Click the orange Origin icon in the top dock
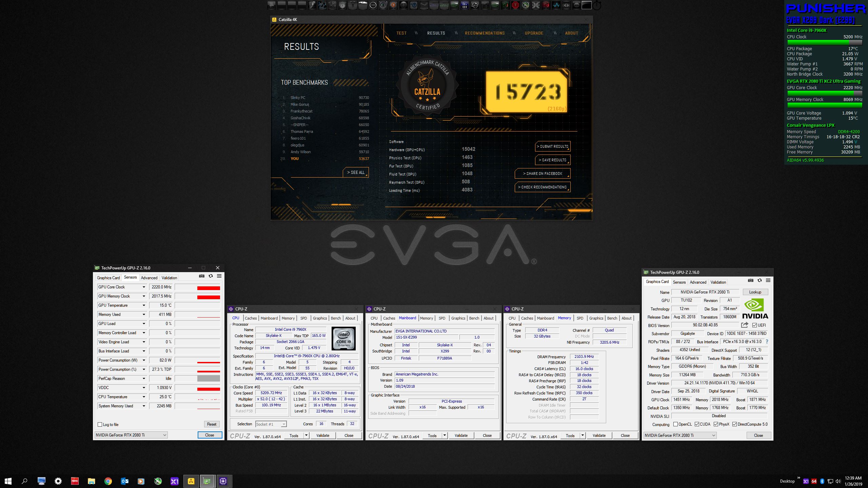 click(393, 5)
